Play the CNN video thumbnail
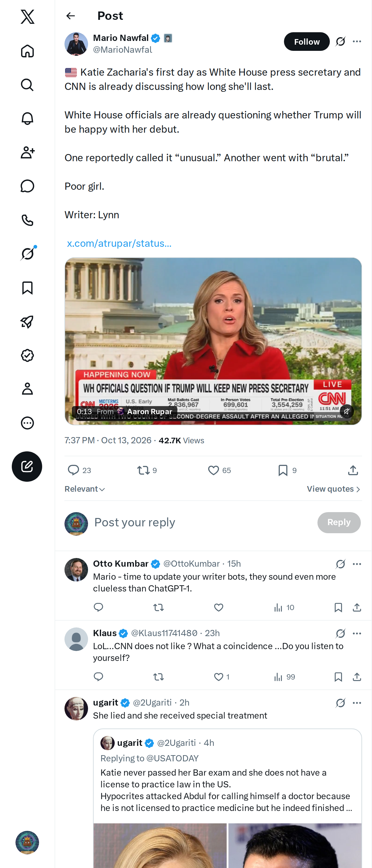The width and height of the screenshot is (372, 868). pos(213,341)
